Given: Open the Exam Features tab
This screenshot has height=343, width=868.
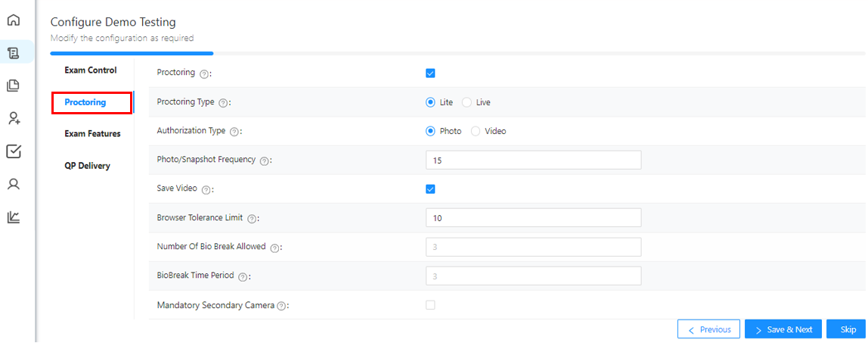Looking at the screenshot, I should pyautogui.click(x=92, y=133).
